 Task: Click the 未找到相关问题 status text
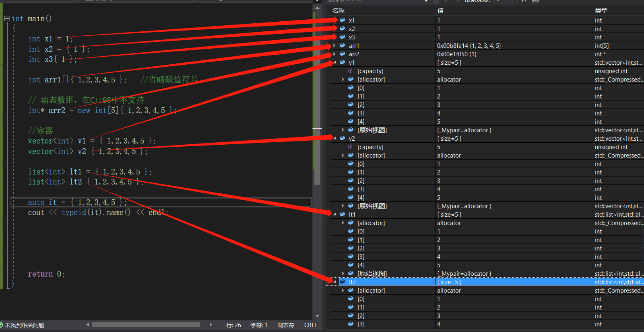click(x=25, y=325)
